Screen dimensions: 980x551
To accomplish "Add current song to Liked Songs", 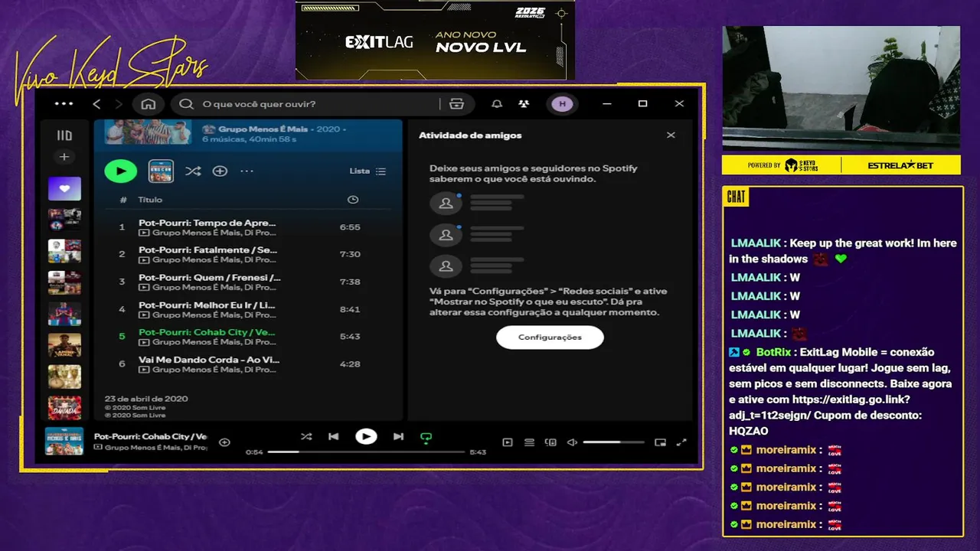I will (x=224, y=442).
